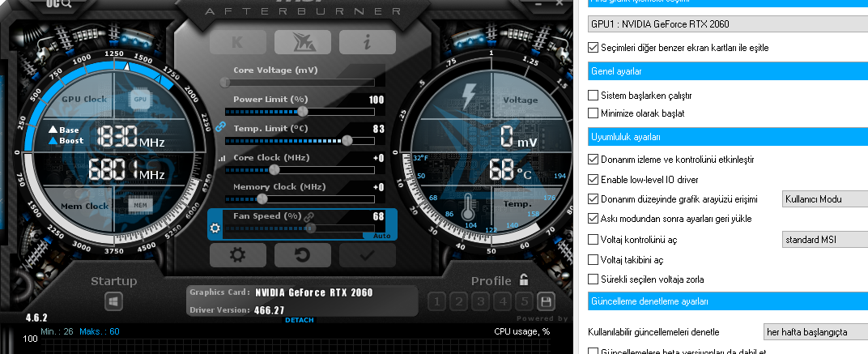Open the OC Scanner search icon
The width and height of the screenshot is (868, 354).
pos(58,4)
